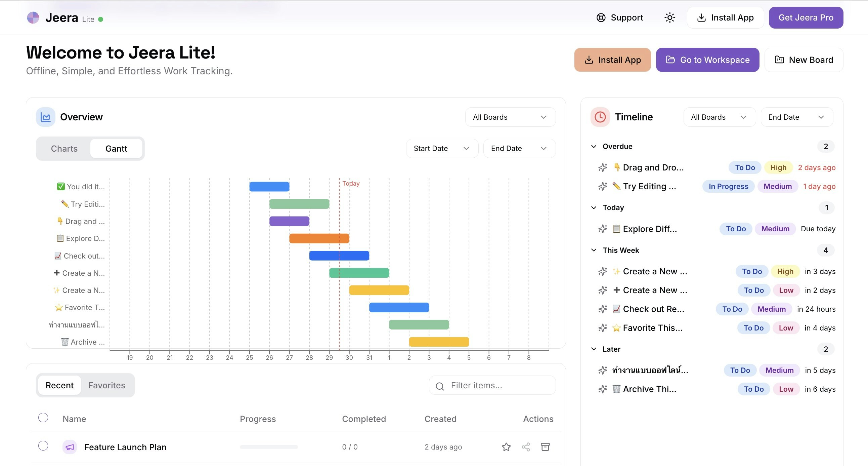Image resolution: width=868 pixels, height=466 pixels.
Task: Open the End Date dropdown in Timeline
Action: tap(796, 117)
